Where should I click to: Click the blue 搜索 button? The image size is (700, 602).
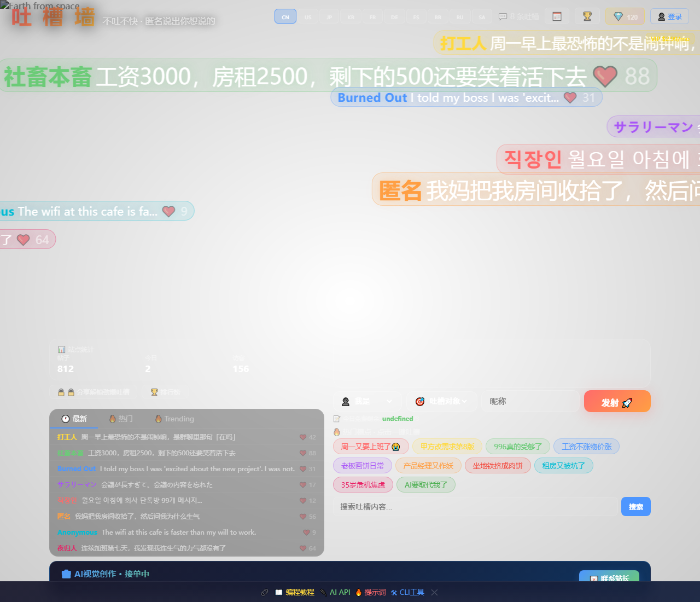click(636, 507)
